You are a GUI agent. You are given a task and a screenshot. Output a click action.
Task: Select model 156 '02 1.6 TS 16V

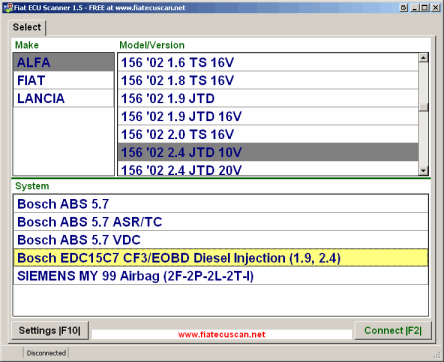pos(268,62)
